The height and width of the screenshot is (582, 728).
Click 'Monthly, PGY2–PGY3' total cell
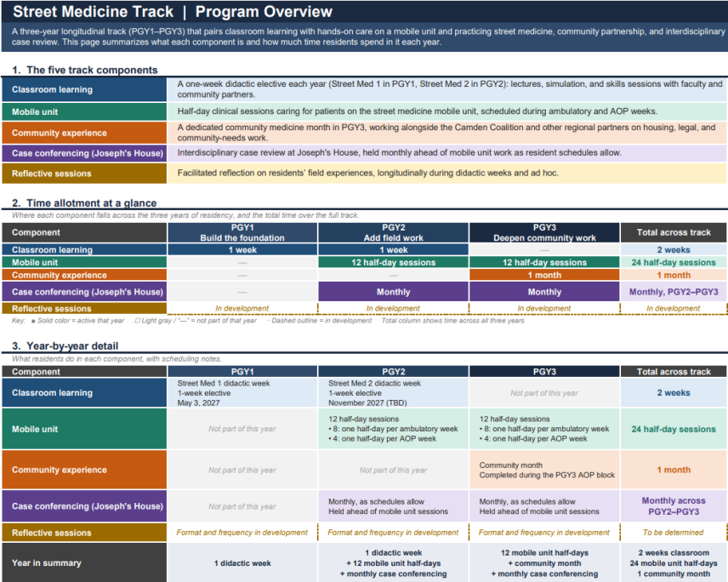(x=674, y=292)
